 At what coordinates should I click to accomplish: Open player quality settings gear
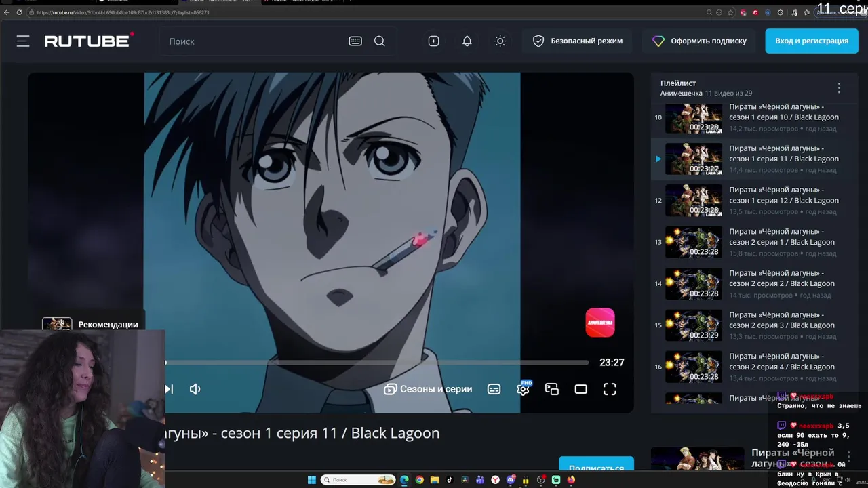pyautogui.click(x=523, y=389)
